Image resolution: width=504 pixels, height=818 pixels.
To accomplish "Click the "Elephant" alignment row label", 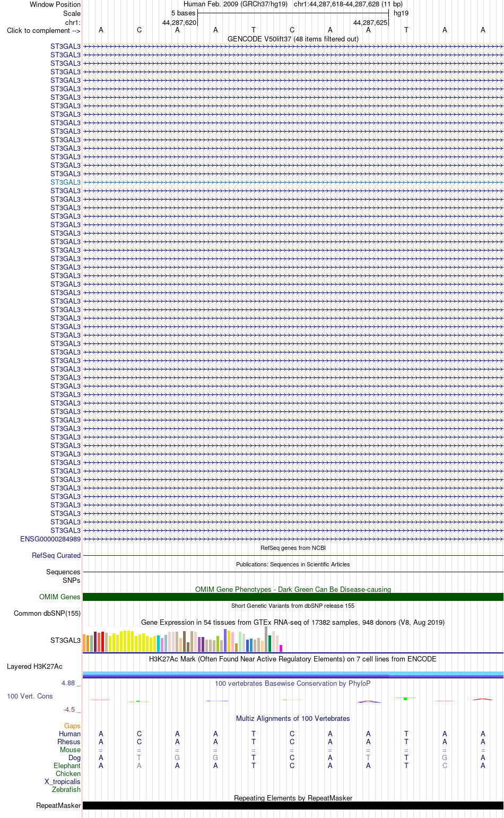I will (x=67, y=765).
